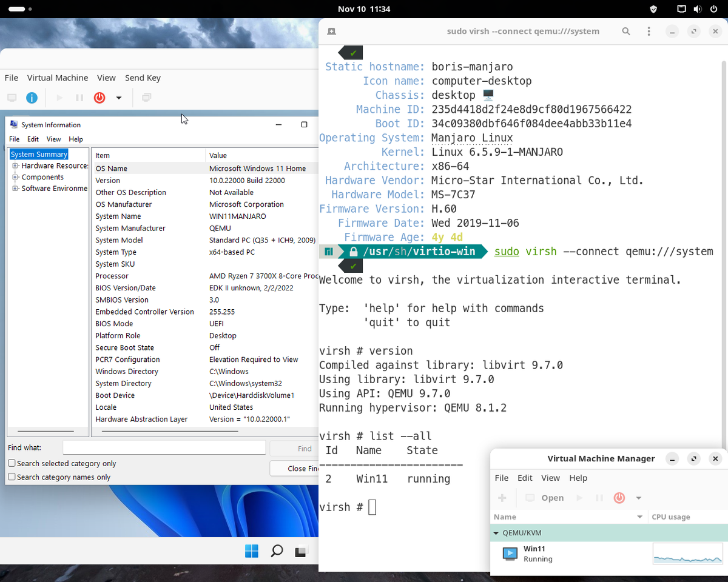728x582 pixels.
Task: Click the red power-off icon in Virtual Machine Manager
Action: (x=619, y=498)
